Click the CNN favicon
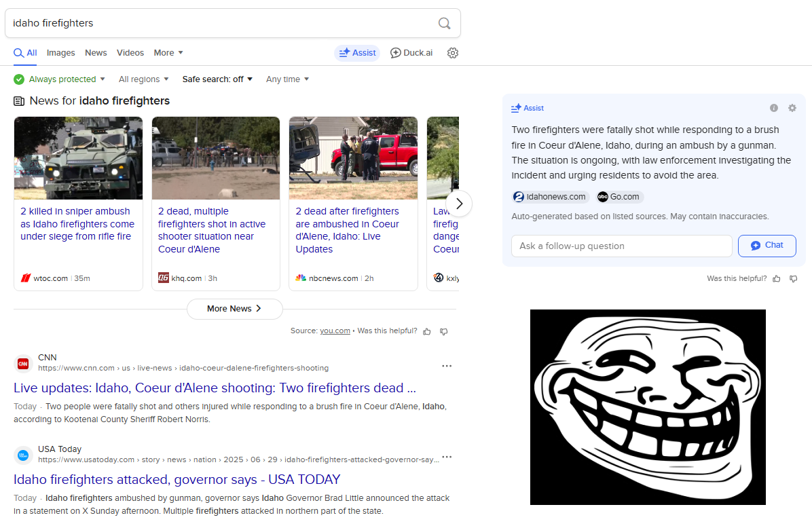 click(23, 364)
